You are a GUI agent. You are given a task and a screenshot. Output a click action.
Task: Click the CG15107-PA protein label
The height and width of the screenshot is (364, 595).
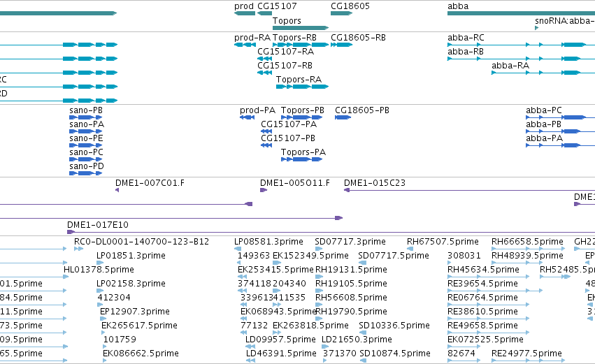(289, 124)
